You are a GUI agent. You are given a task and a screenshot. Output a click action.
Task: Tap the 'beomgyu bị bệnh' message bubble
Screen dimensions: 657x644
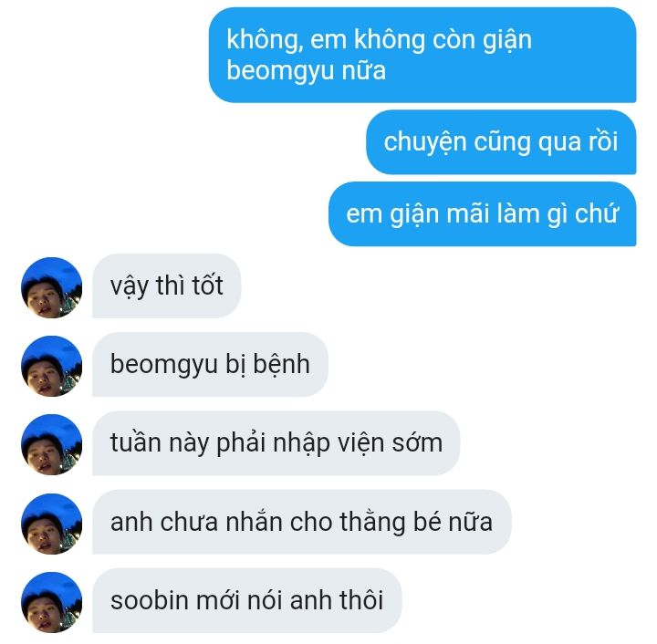210,364
